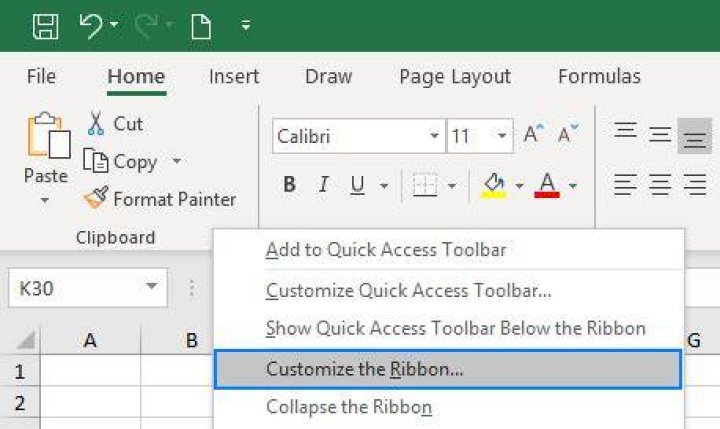This screenshot has width=720, height=429.
Task: Switch to the Formulas tab
Action: (x=599, y=76)
